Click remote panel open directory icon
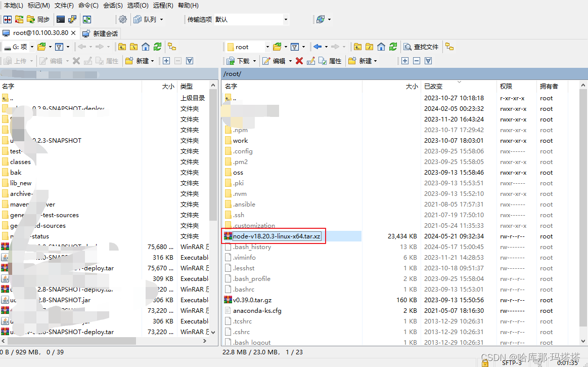 point(277,47)
